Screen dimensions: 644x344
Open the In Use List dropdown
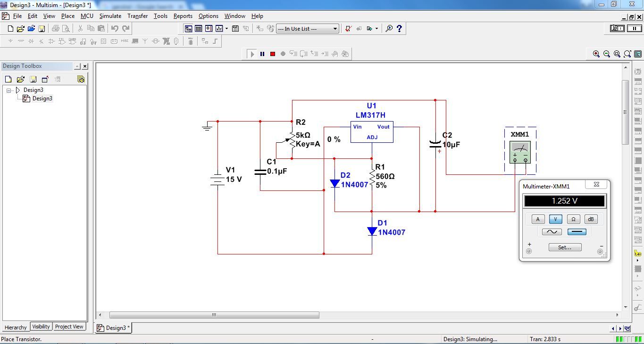click(x=334, y=28)
